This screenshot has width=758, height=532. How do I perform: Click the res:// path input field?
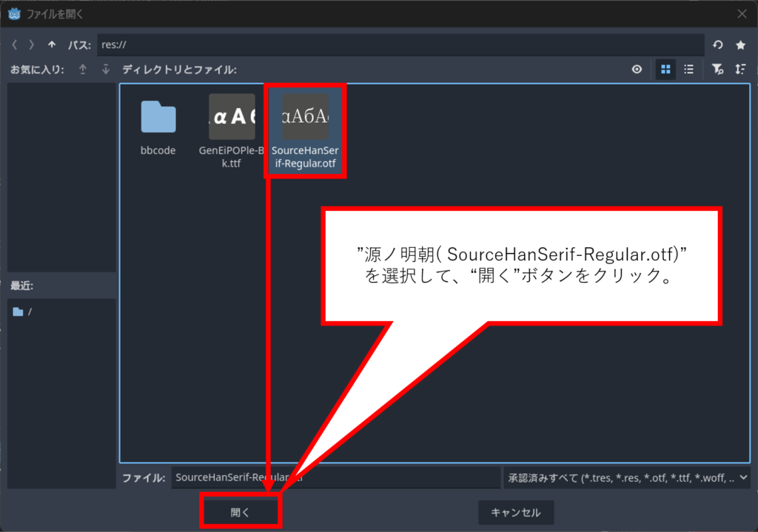click(400, 45)
